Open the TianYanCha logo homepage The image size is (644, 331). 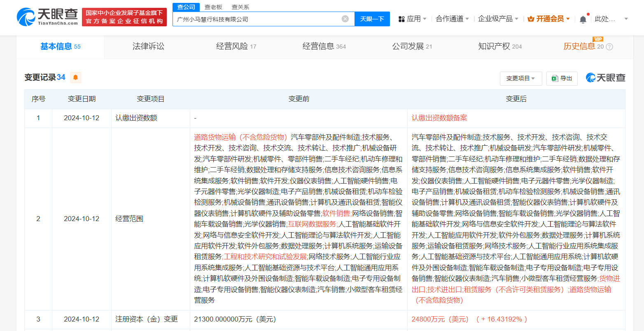pos(47,16)
